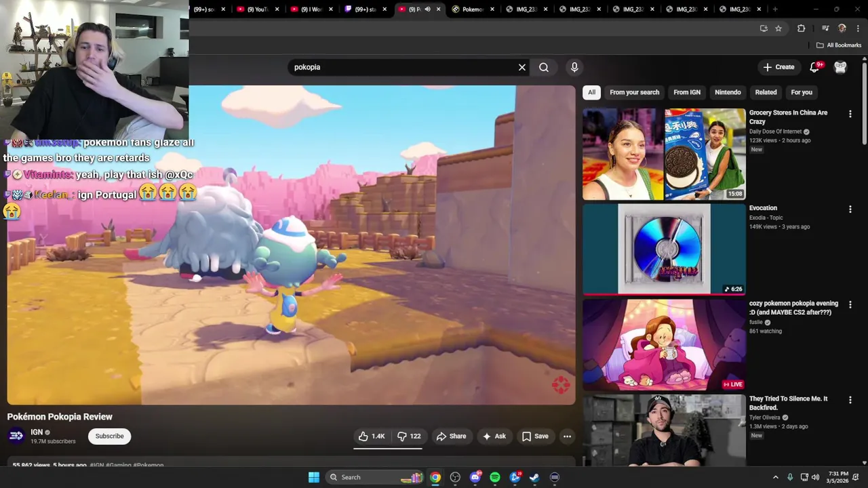Click the Evocation video title

tap(763, 208)
